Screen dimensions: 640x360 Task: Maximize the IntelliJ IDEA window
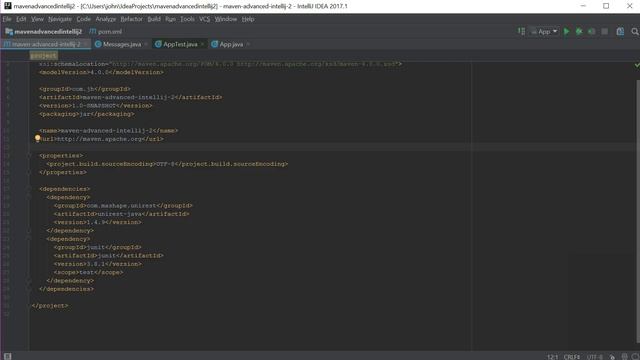point(606,6)
